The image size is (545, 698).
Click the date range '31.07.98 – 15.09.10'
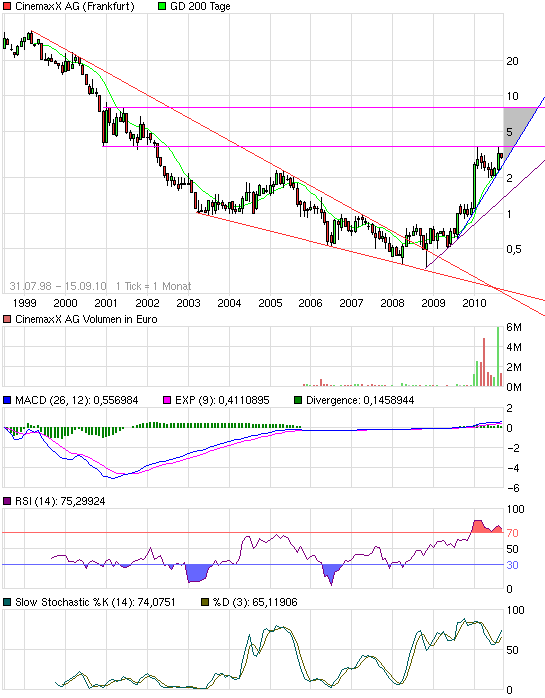click(58, 286)
